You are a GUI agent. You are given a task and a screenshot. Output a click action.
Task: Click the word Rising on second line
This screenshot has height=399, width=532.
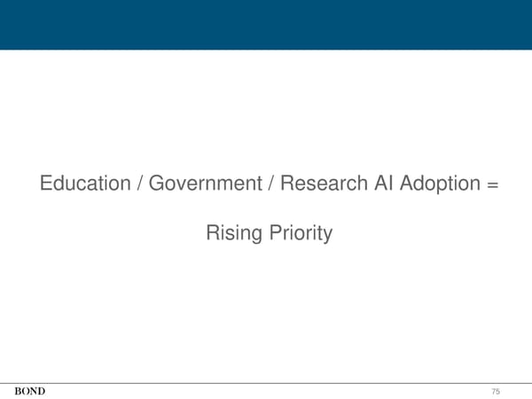[x=231, y=234]
